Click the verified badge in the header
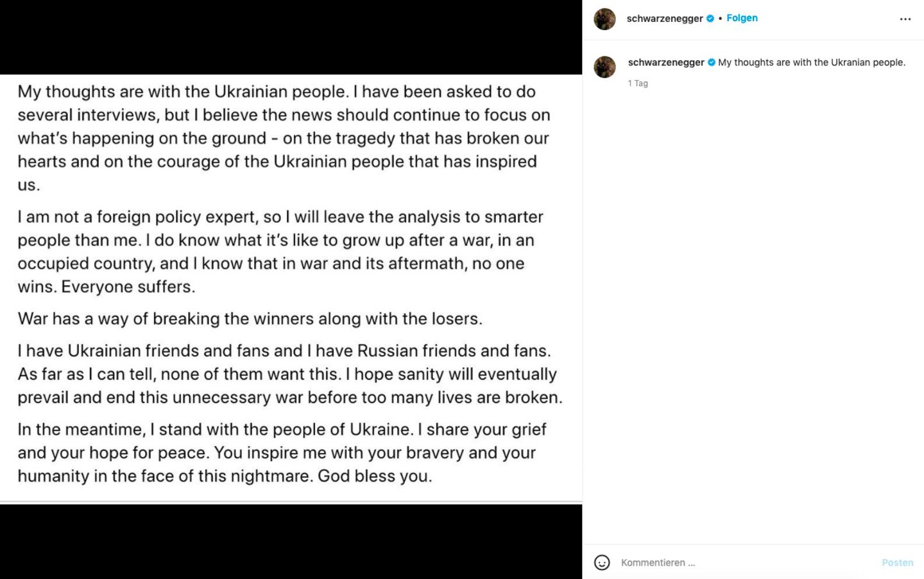The width and height of the screenshot is (924, 579). coord(710,19)
